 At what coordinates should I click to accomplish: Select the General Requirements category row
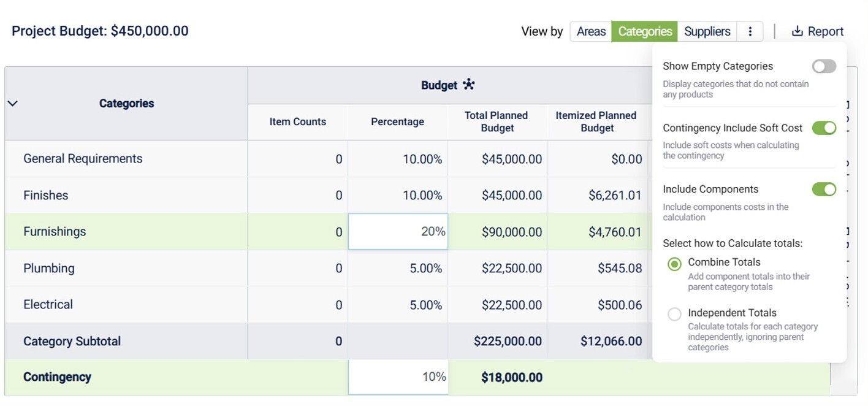tap(83, 159)
